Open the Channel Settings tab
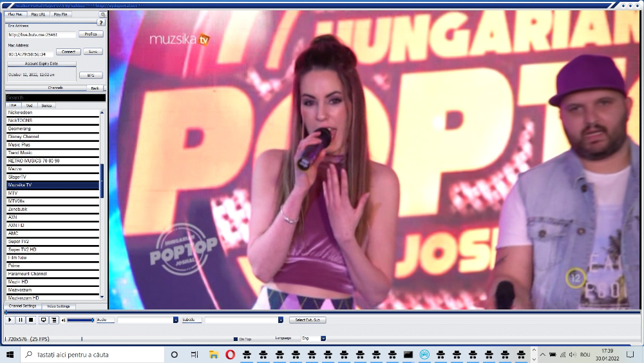This screenshot has width=644, height=363. tap(23, 306)
